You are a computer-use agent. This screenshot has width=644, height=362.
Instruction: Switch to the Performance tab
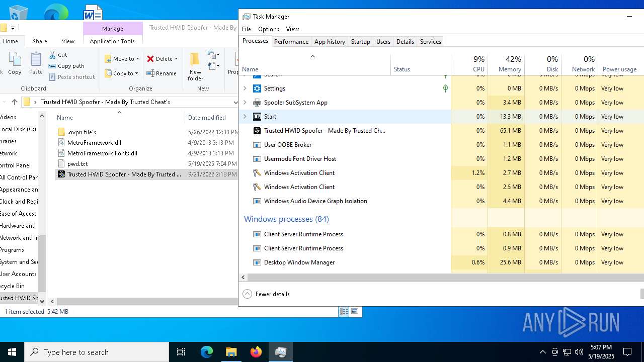point(291,42)
